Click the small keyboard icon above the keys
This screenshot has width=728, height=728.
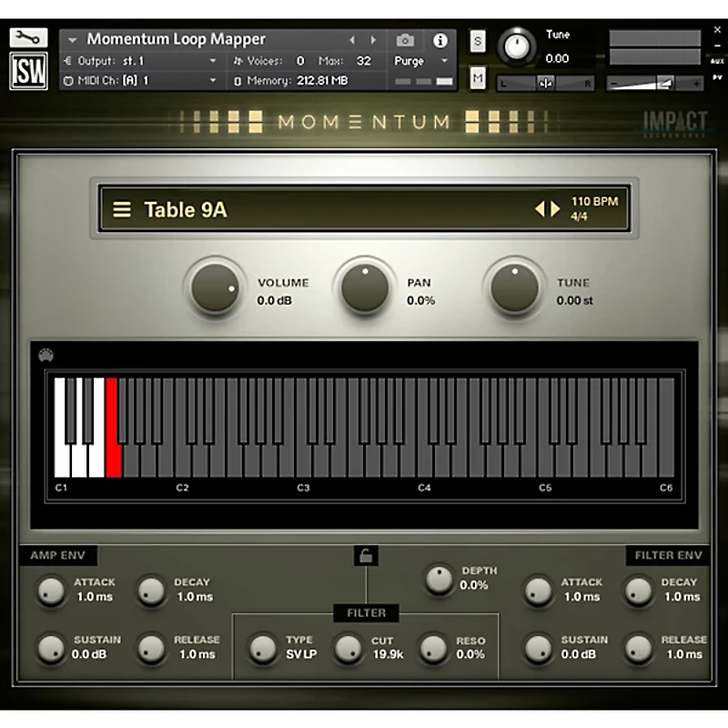pyautogui.click(x=45, y=355)
